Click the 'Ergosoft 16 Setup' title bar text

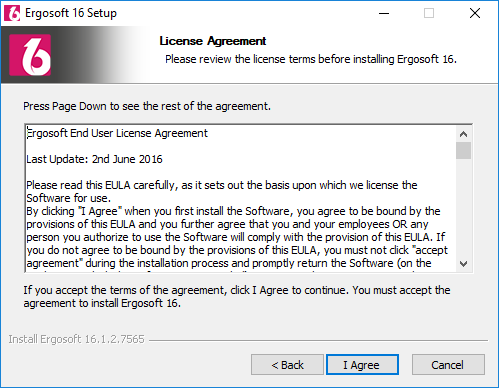pyautogui.click(x=71, y=13)
